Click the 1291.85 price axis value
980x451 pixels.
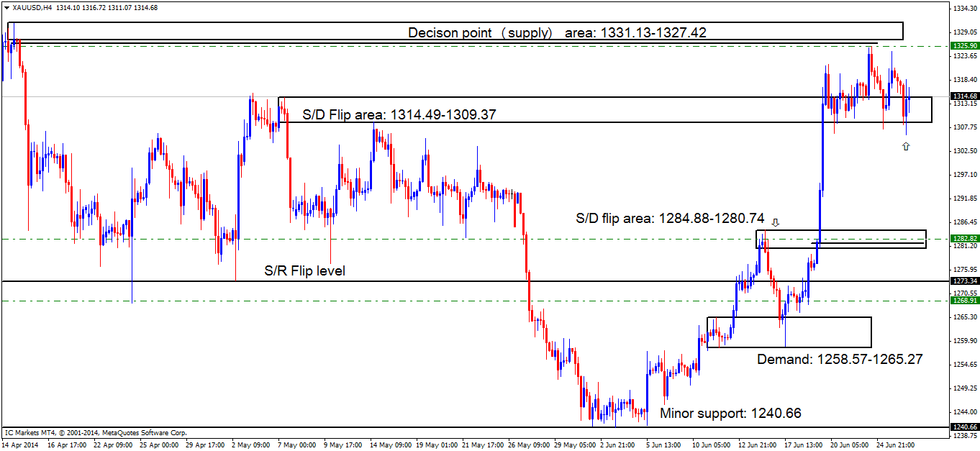coord(963,199)
